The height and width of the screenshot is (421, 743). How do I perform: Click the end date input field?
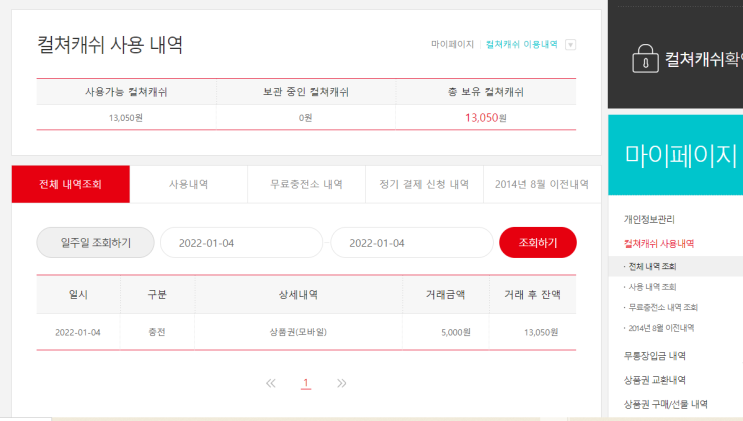click(411, 243)
